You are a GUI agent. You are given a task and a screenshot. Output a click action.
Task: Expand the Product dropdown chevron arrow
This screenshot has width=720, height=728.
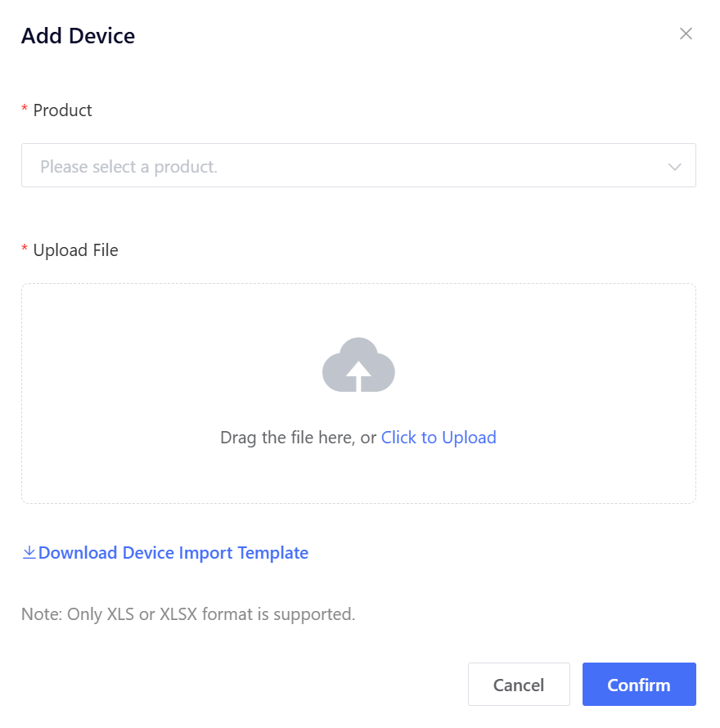tap(674, 167)
